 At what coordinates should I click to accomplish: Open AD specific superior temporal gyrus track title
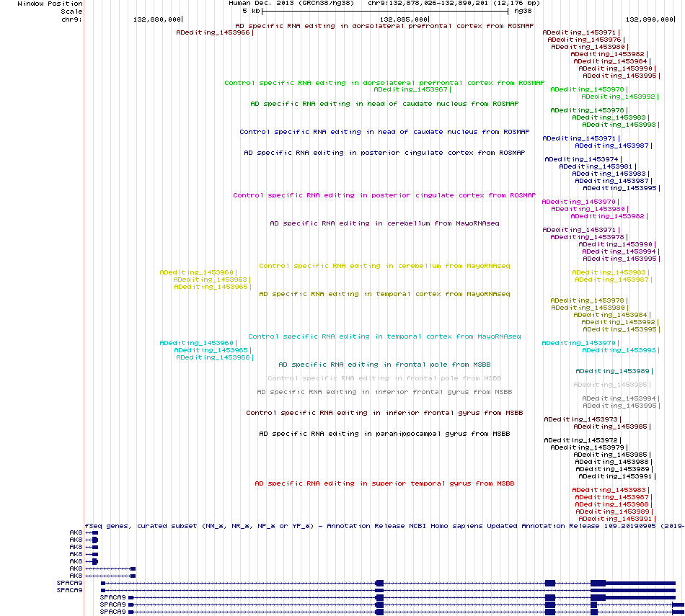384,483
